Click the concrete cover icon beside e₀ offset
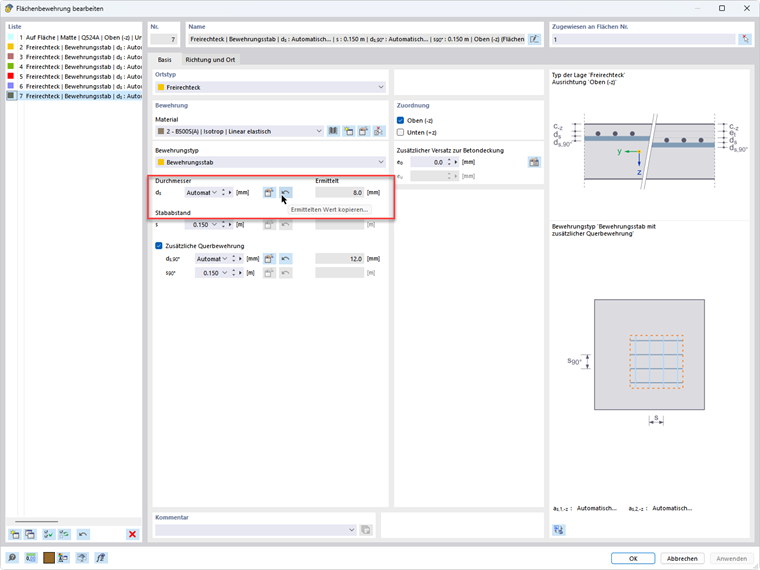Screen dimensions: 760x570 tap(534, 162)
